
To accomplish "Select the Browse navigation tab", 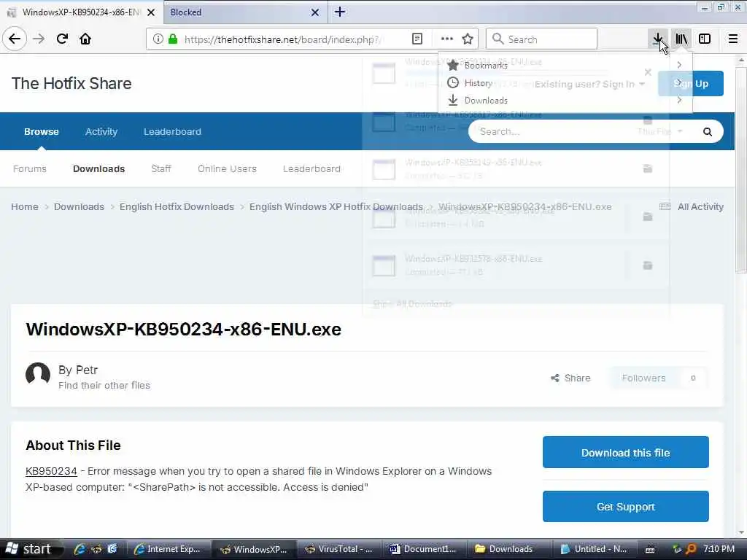I will pos(42,131).
